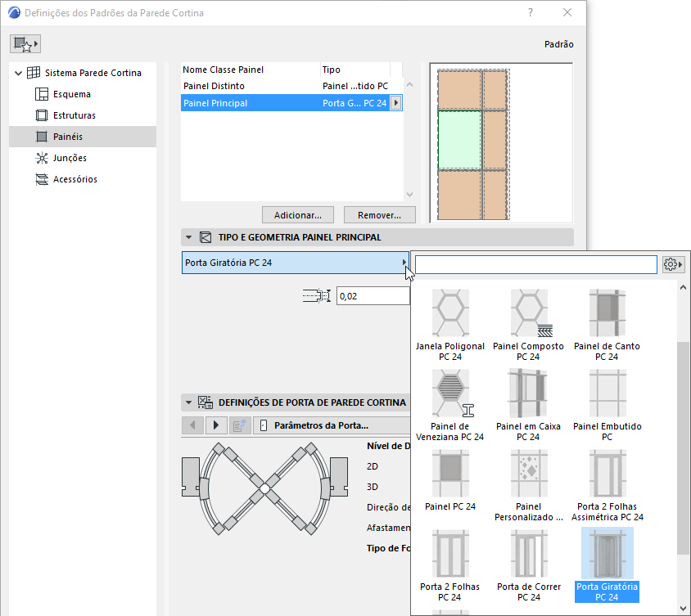Choose Painel Composto PC 24 icon

(528, 326)
